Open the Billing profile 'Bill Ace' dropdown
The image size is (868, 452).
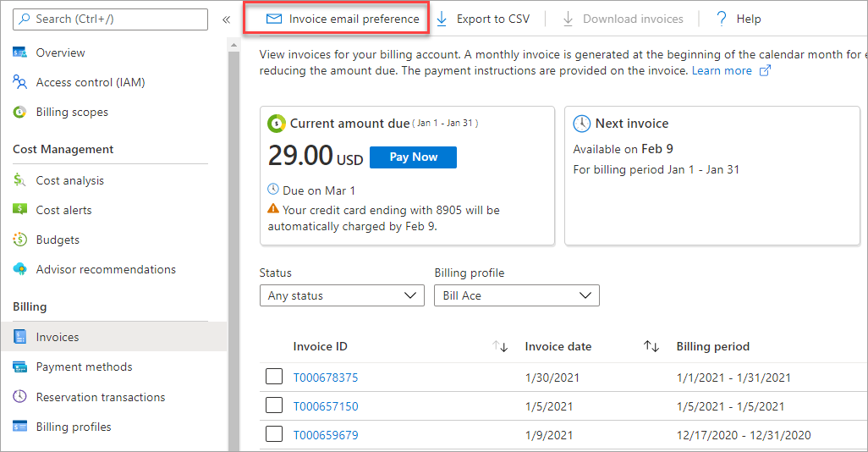click(x=516, y=295)
